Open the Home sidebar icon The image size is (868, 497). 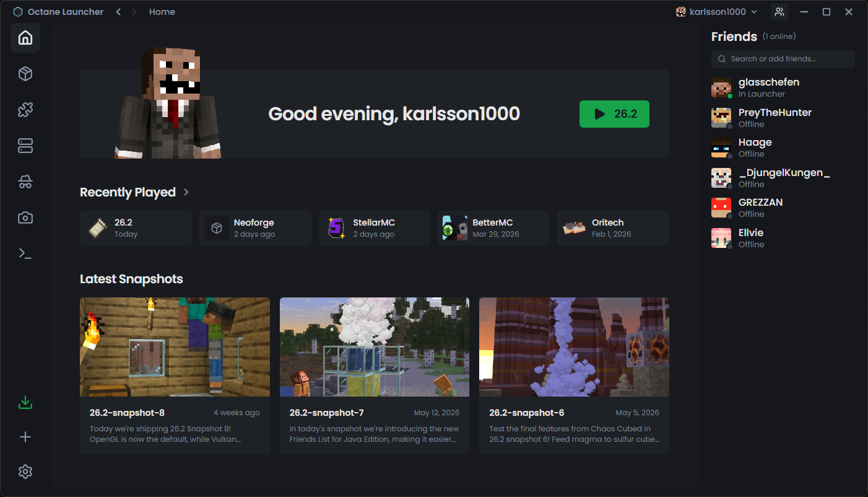[25, 38]
